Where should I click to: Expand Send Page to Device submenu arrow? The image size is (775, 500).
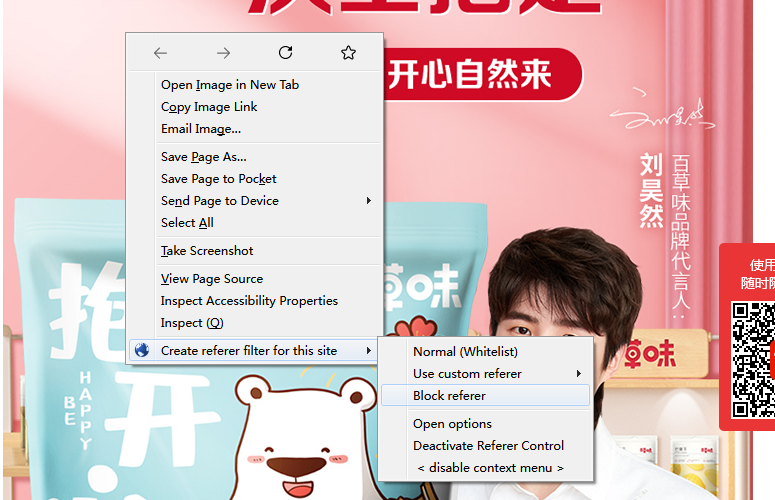coord(369,201)
